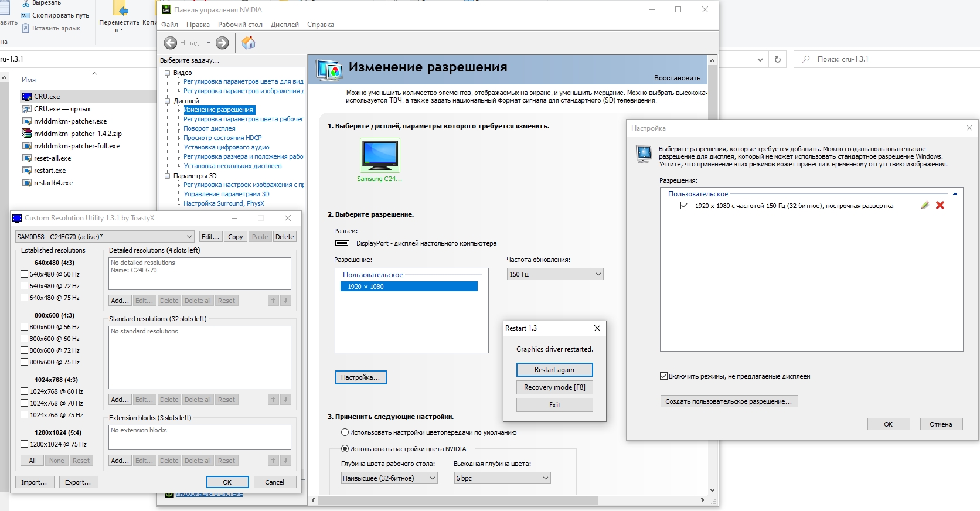Viewport: 980px width, 511px height.
Task: Click Восстановить link in NVIDIA header
Action: pos(677,78)
